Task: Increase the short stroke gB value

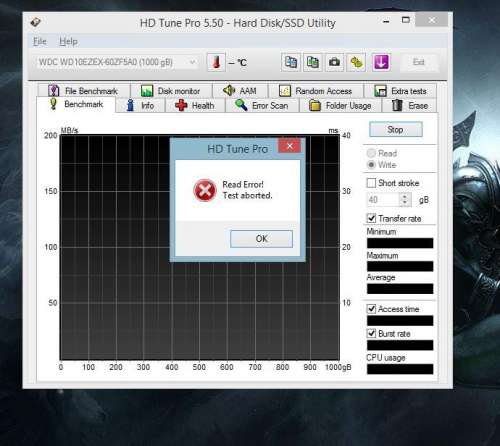Action: click(404, 197)
